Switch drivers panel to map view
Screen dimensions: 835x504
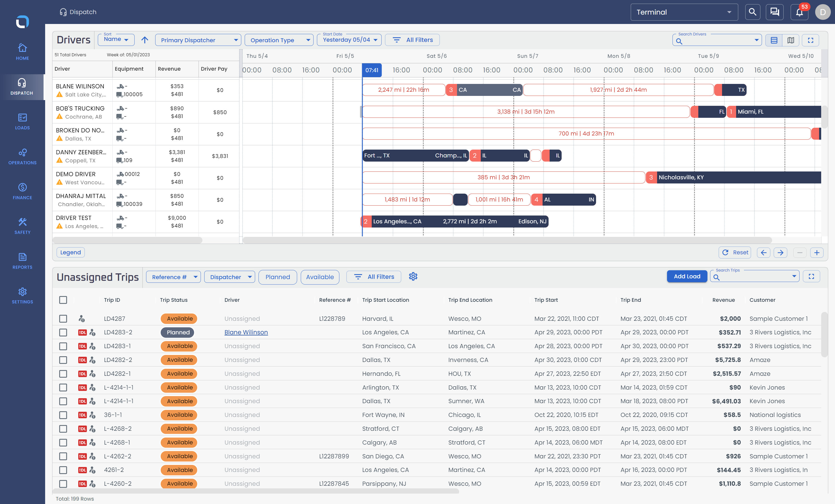791,40
